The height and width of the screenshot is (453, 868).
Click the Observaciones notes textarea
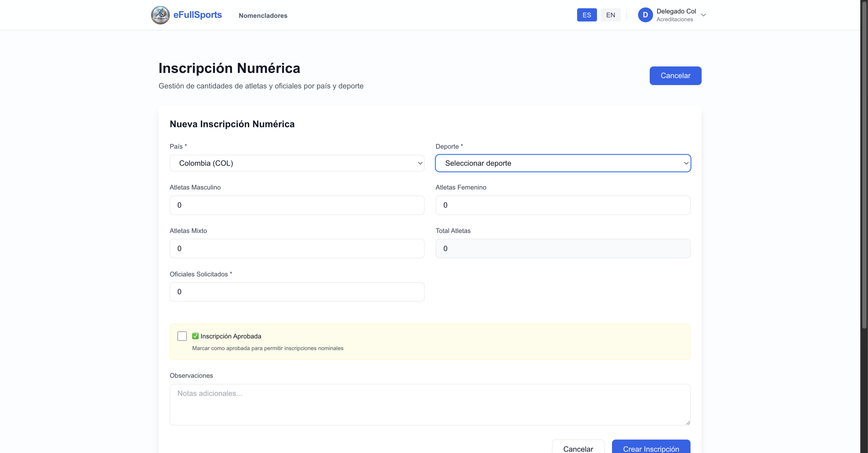coord(430,404)
